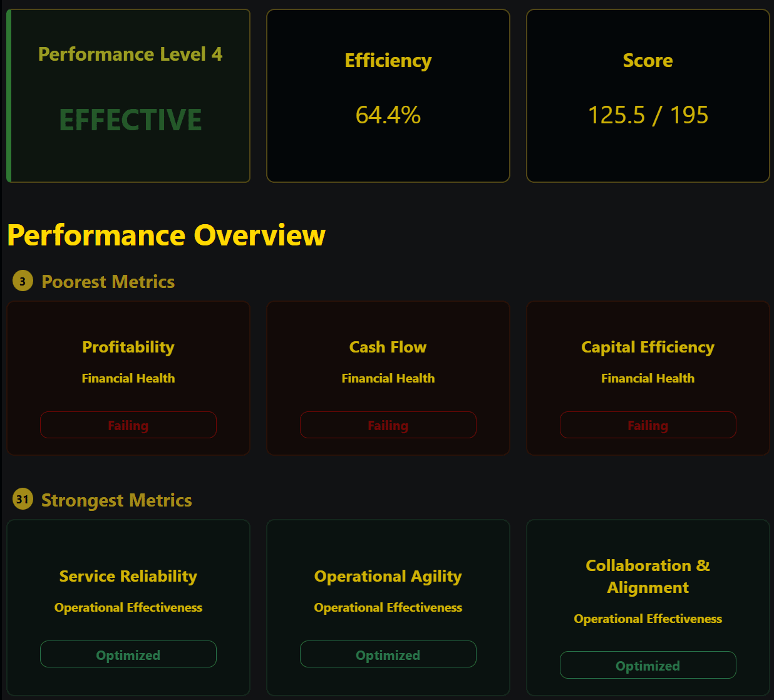Select the Efficiency 64.4% card
The height and width of the screenshot is (700, 774).
coord(388,96)
